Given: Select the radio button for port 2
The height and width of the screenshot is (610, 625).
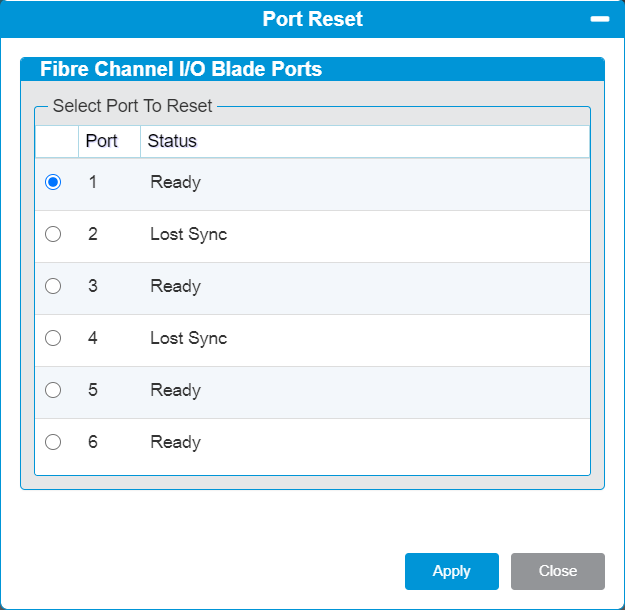Looking at the screenshot, I should [53, 234].
